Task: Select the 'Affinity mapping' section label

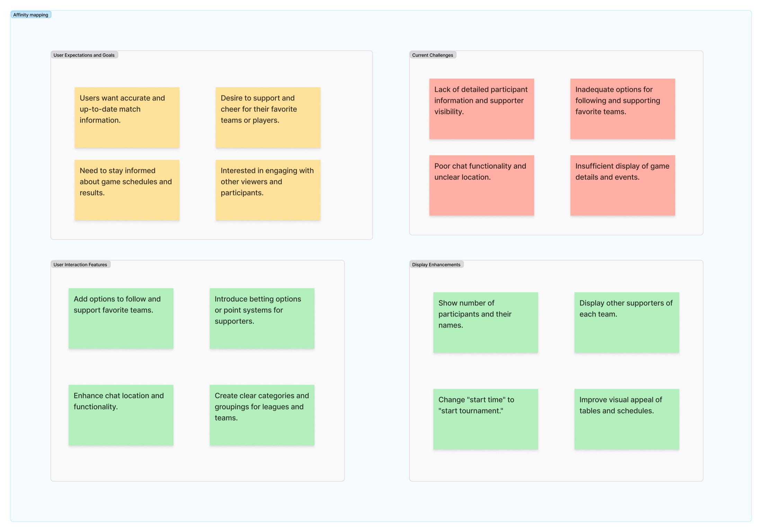Action: [31, 15]
